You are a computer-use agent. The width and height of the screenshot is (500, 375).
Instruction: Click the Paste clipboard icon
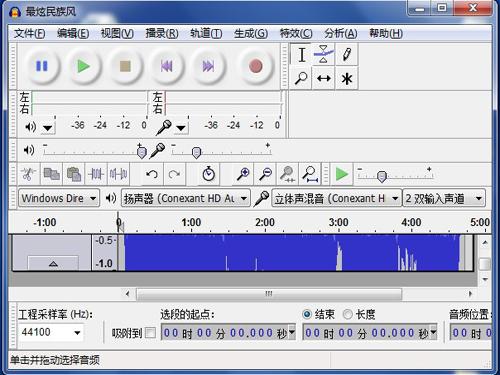(x=74, y=174)
